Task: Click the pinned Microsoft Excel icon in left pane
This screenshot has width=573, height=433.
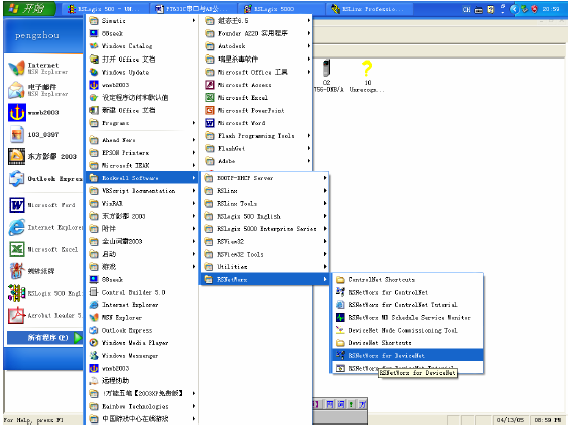Action: coord(16,249)
